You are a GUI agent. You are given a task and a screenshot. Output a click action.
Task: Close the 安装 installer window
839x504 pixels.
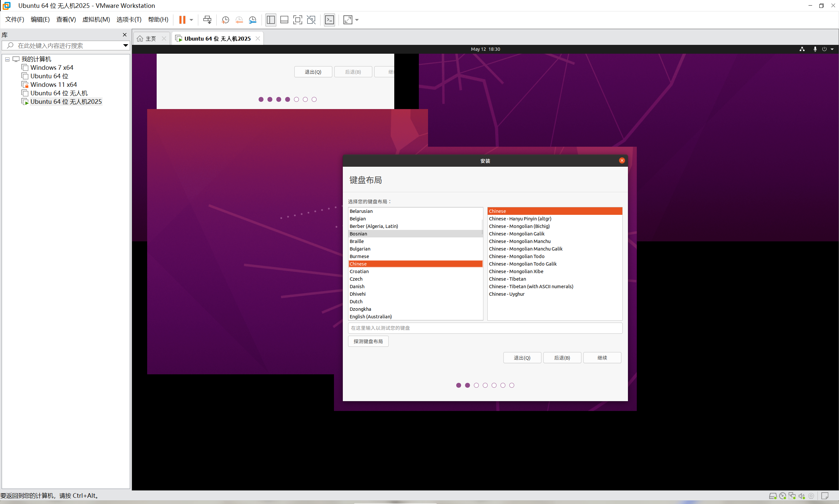point(621,161)
